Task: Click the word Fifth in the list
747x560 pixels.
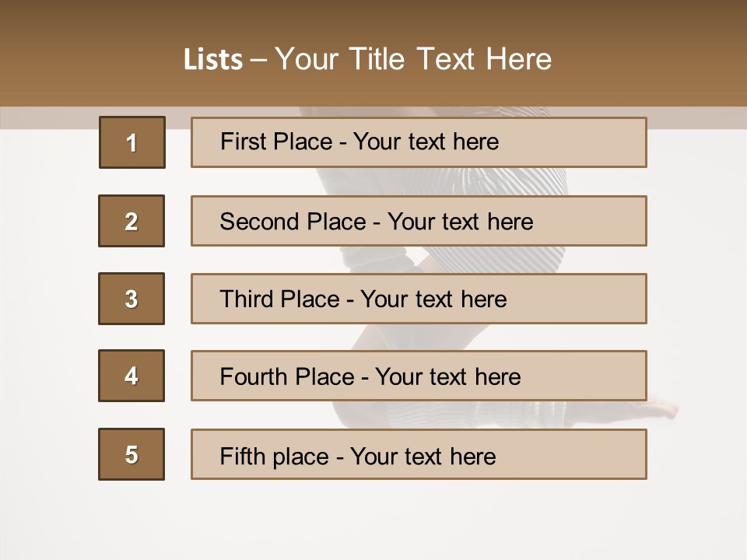Action: [243, 456]
